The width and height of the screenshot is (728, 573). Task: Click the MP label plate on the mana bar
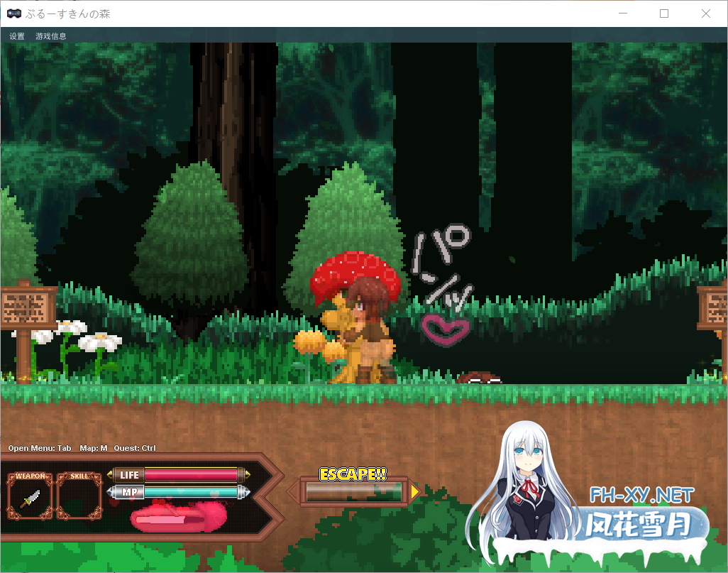tap(129, 491)
